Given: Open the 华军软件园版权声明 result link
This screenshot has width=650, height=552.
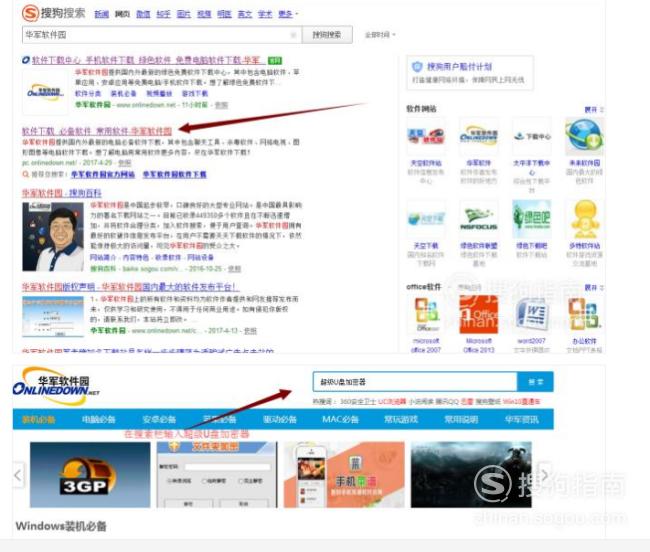Looking at the screenshot, I should 131,287.
